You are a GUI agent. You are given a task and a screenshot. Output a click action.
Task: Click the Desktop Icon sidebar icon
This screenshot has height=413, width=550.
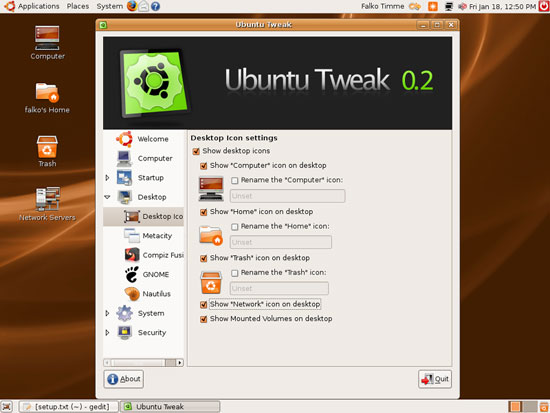(x=132, y=217)
